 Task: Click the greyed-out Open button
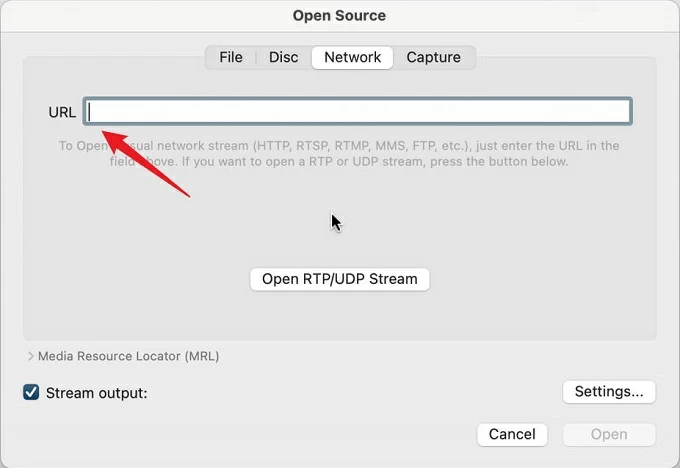[x=609, y=434]
